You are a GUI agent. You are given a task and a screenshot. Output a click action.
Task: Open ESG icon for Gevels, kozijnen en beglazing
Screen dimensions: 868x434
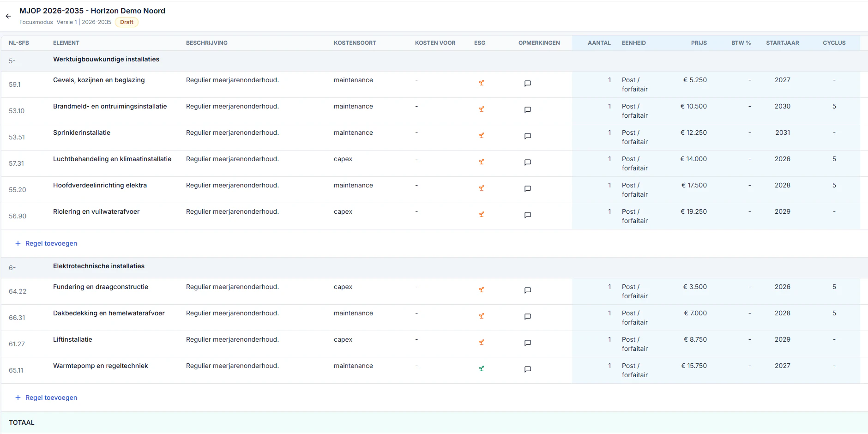481,83
